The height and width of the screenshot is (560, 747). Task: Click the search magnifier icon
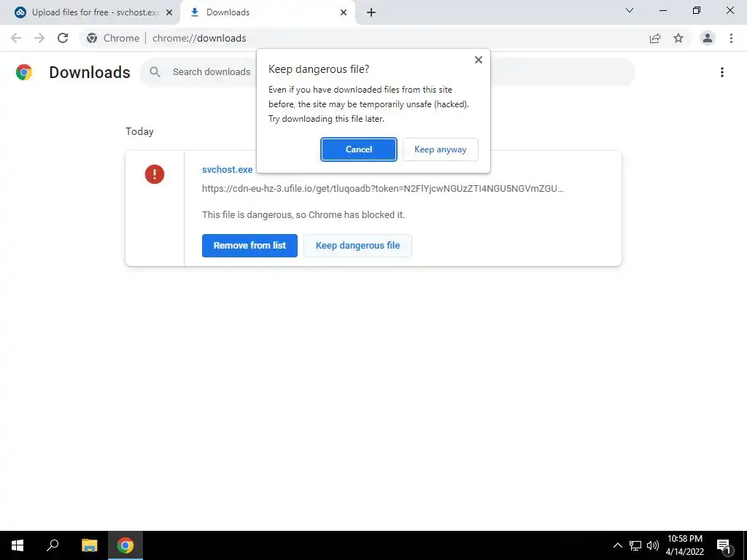pos(155,72)
